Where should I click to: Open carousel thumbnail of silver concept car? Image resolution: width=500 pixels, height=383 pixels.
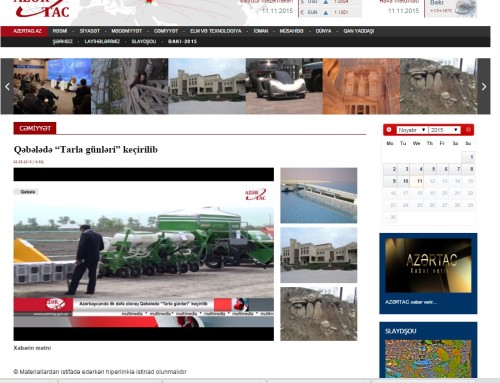(x=284, y=86)
